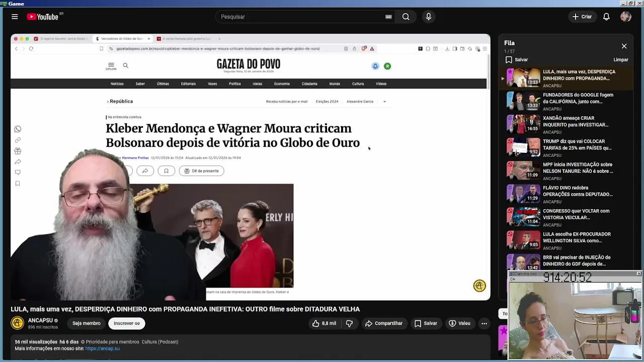
Task: Dislike the video with thumbs down
Action: click(349, 323)
